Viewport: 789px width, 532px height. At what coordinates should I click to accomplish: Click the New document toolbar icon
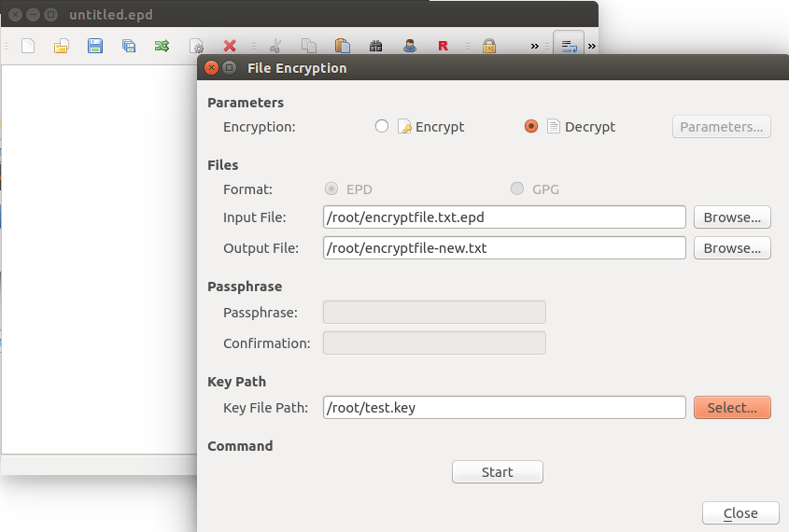28,45
